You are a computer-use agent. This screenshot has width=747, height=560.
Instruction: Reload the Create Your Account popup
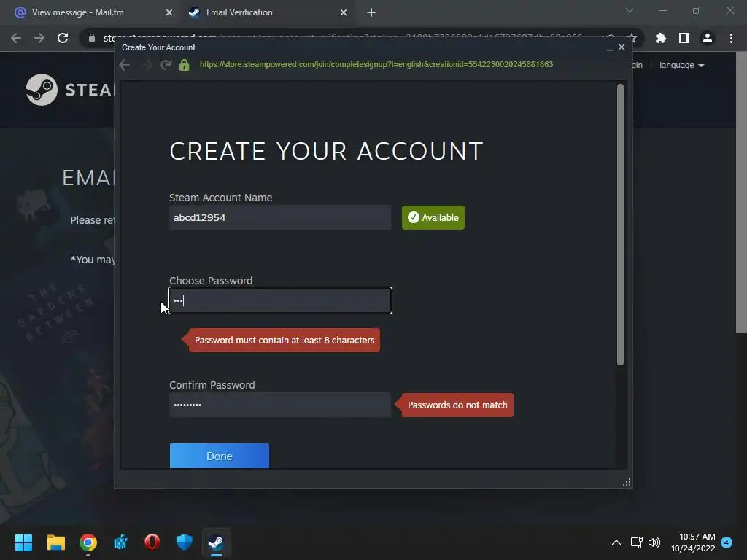click(x=166, y=65)
